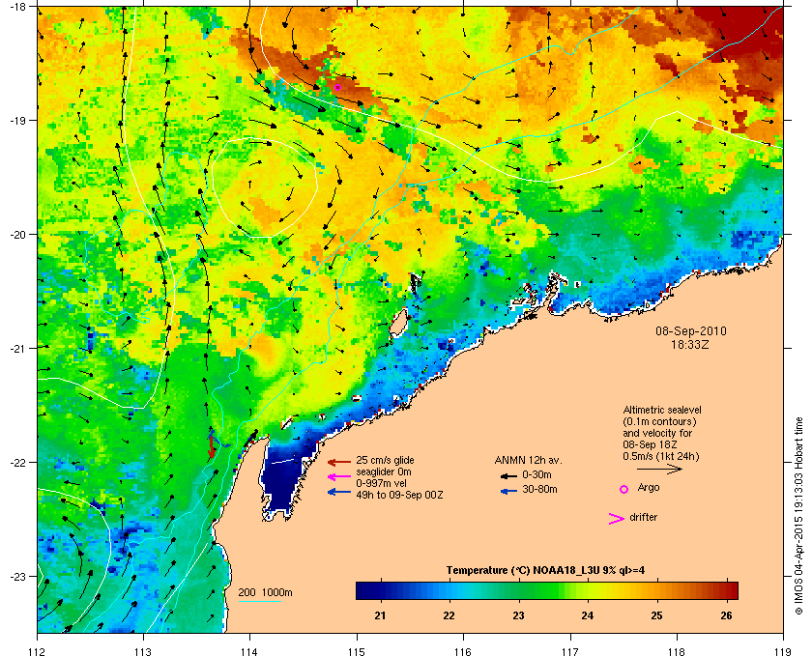Click the 'and velocity for' legend text
Image resolution: width=812 pixels, height=657 pixels.
click(x=657, y=433)
